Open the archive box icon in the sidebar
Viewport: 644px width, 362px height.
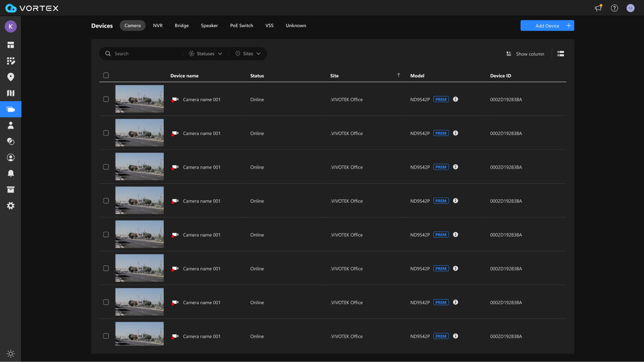11,190
